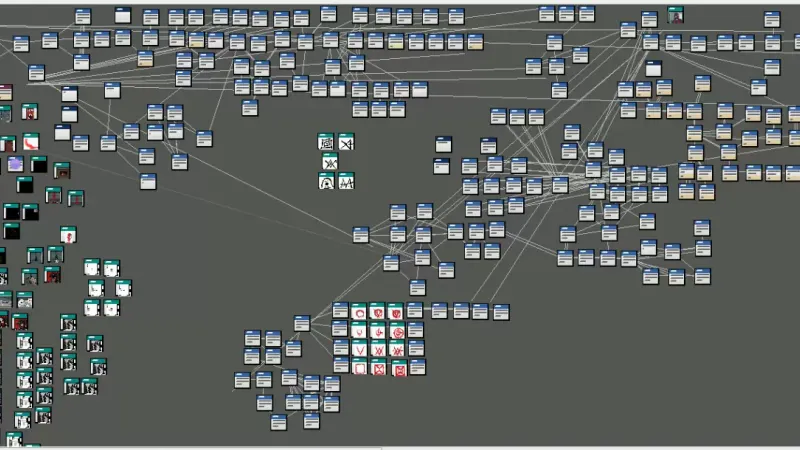The height and width of the screenshot is (450, 800).
Task: Select the red figure on white thumbnail
Action: pos(69,235)
